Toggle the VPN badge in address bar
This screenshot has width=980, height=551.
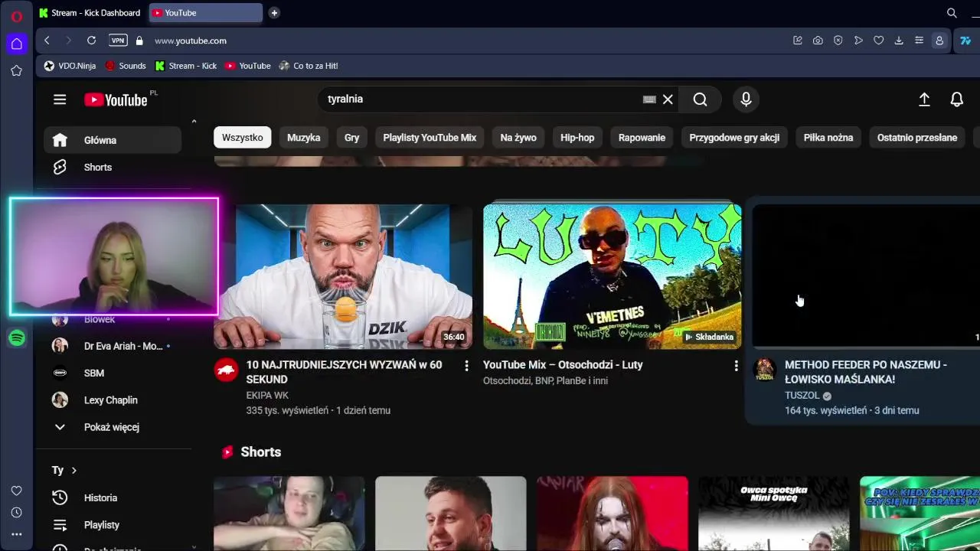[118, 41]
